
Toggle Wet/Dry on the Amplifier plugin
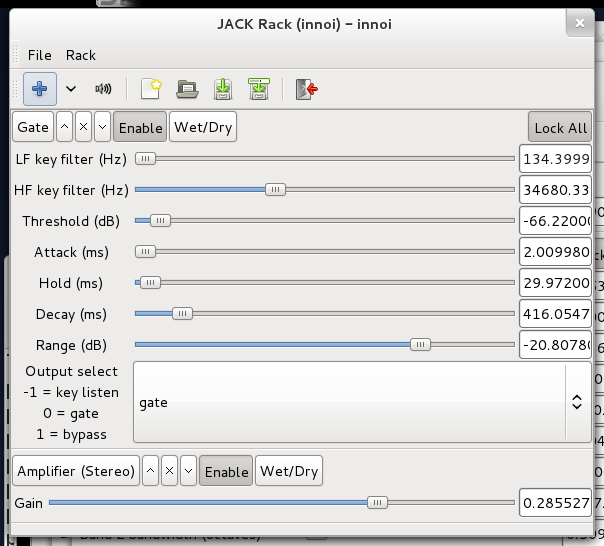point(289,471)
